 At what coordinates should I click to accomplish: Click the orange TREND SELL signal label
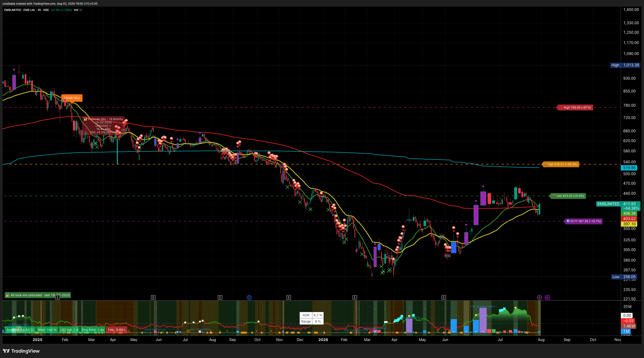[x=72, y=98]
